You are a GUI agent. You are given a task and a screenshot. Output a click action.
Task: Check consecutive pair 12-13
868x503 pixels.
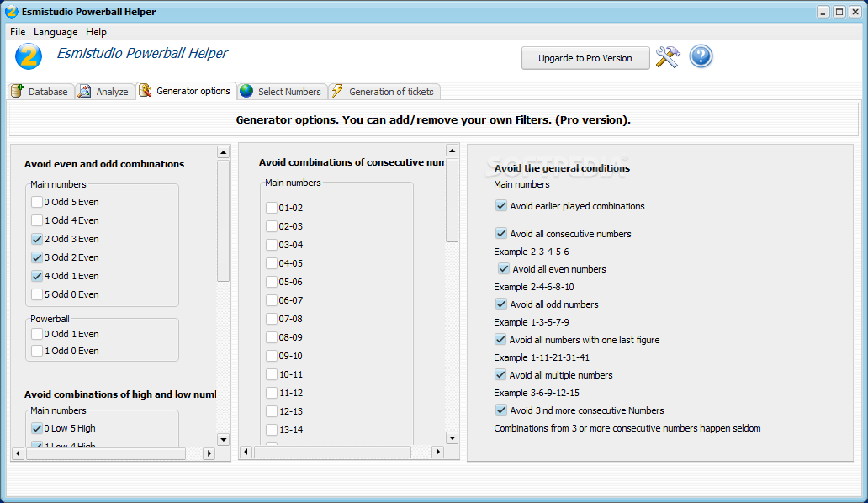point(272,411)
